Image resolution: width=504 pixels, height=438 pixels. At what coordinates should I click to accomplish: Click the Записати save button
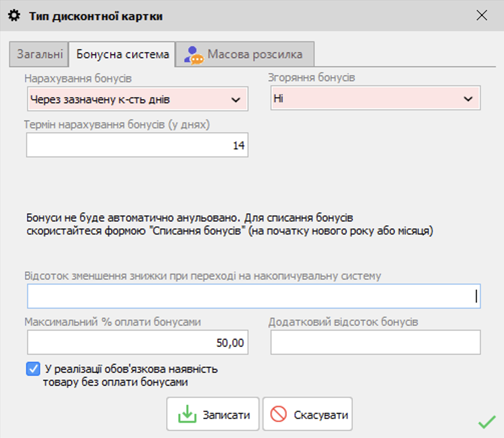[x=213, y=414]
